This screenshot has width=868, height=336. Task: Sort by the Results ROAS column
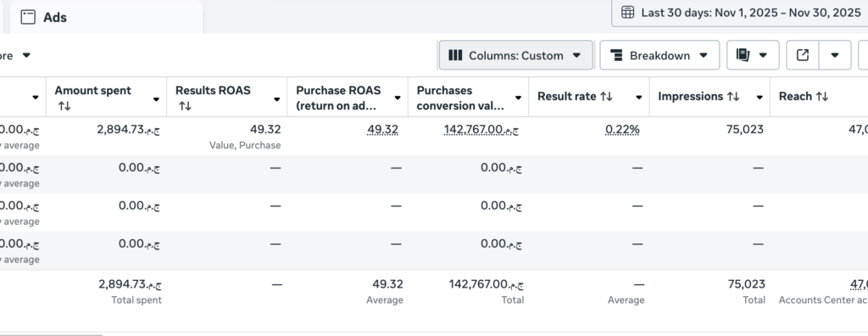click(185, 106)
